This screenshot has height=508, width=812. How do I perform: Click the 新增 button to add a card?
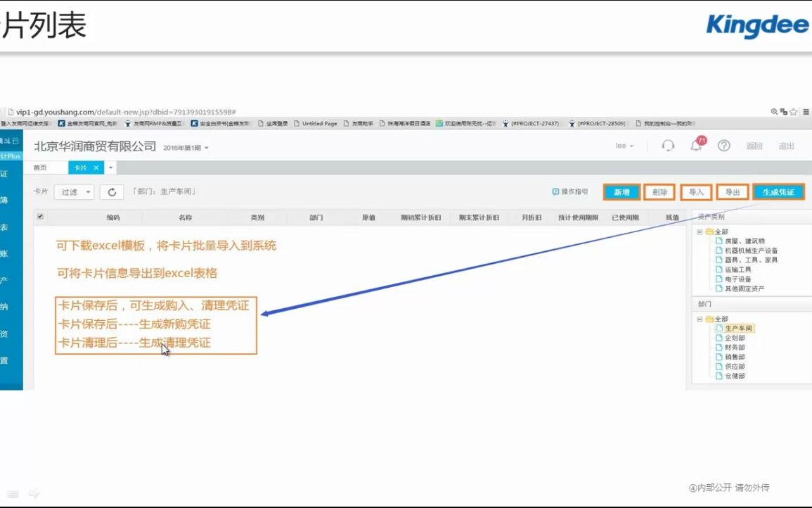pyautogui.click(x=621, y=191)
